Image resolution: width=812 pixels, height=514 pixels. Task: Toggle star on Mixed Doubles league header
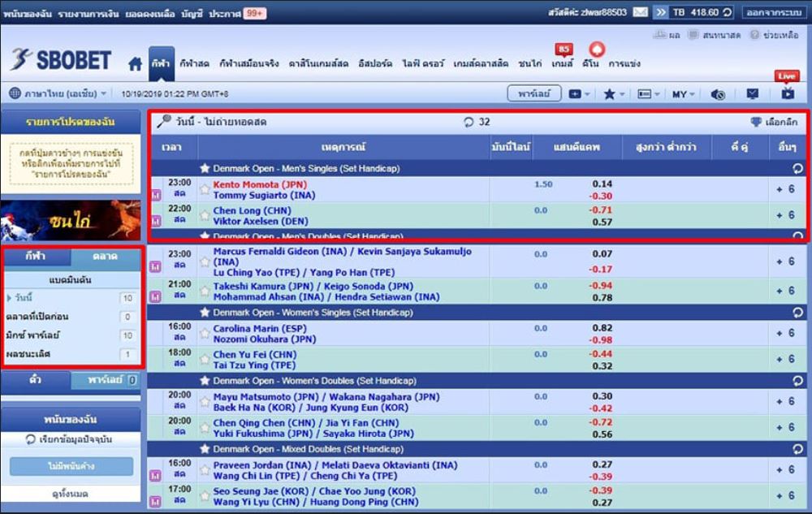point(205,449)
